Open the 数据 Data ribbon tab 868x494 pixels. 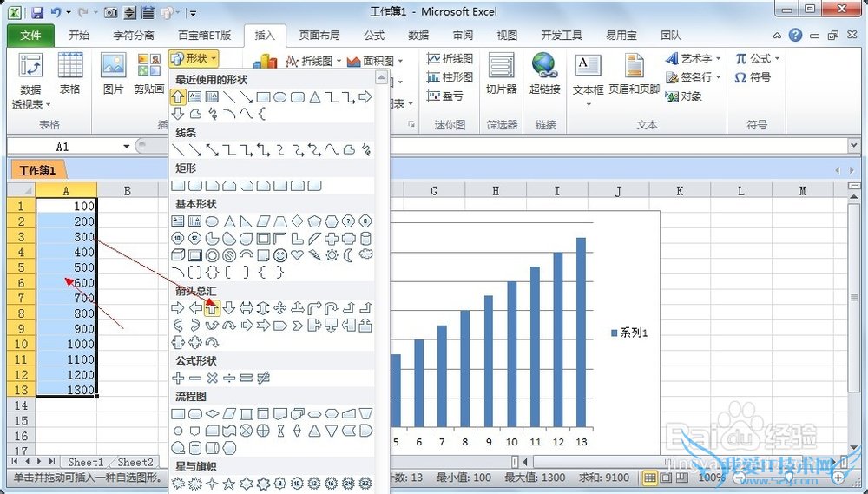click(418, 36)
